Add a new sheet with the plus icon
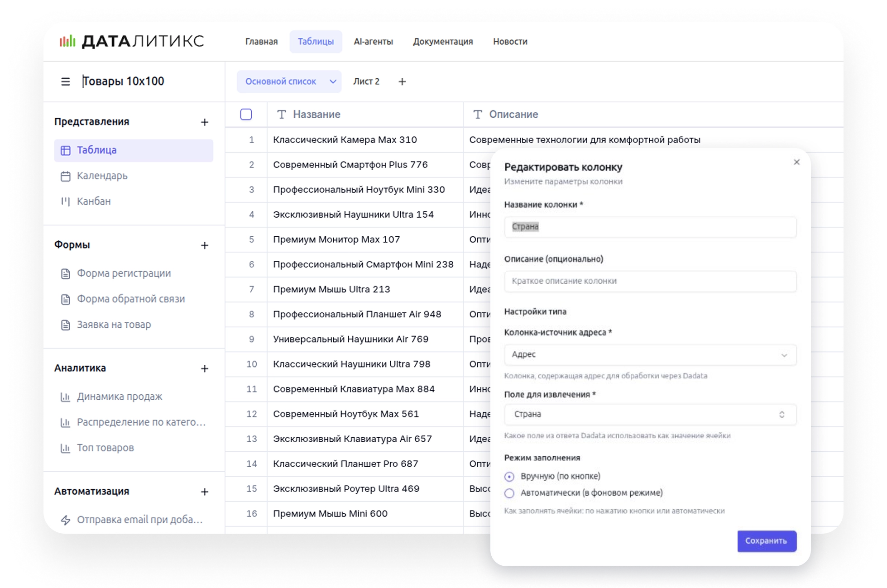887x588 pixels. click(x=402, y=81)
